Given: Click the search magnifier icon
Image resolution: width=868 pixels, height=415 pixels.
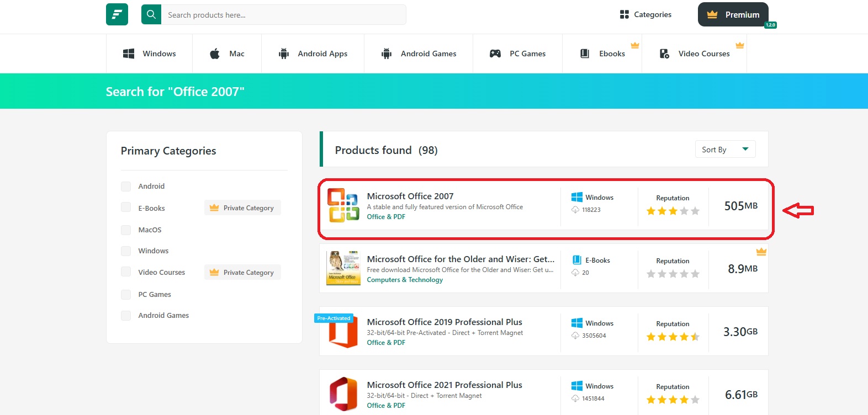Looking at the screenshot, I should tap(151, 15).
